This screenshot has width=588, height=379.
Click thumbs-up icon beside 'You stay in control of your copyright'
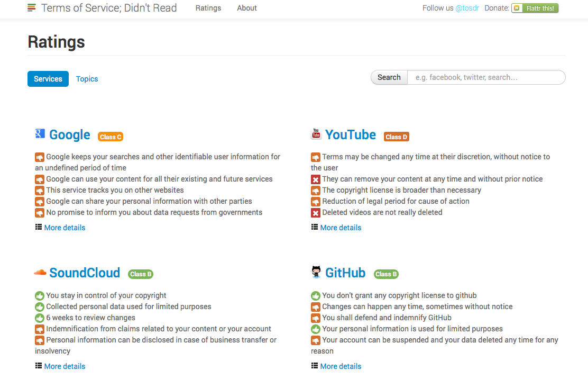(39, 296)
